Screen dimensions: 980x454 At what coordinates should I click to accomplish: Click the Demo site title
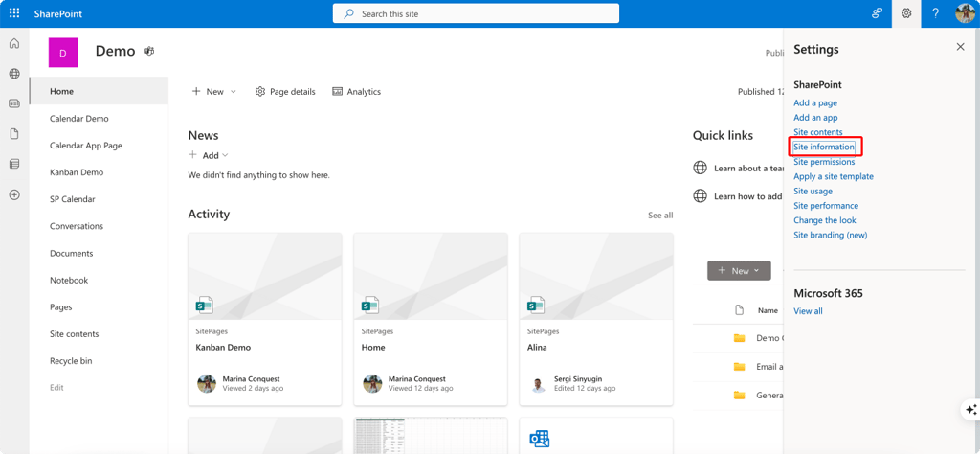tap(115, 52)
